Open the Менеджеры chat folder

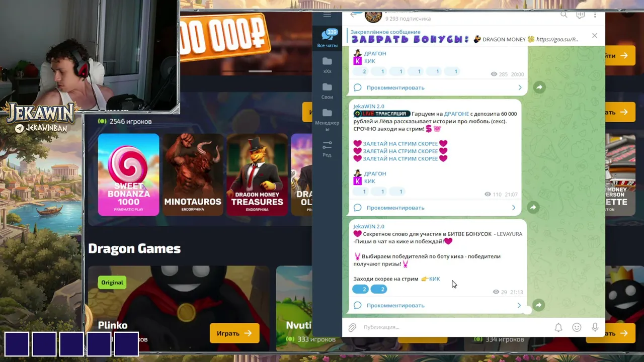tap(327, 120)
